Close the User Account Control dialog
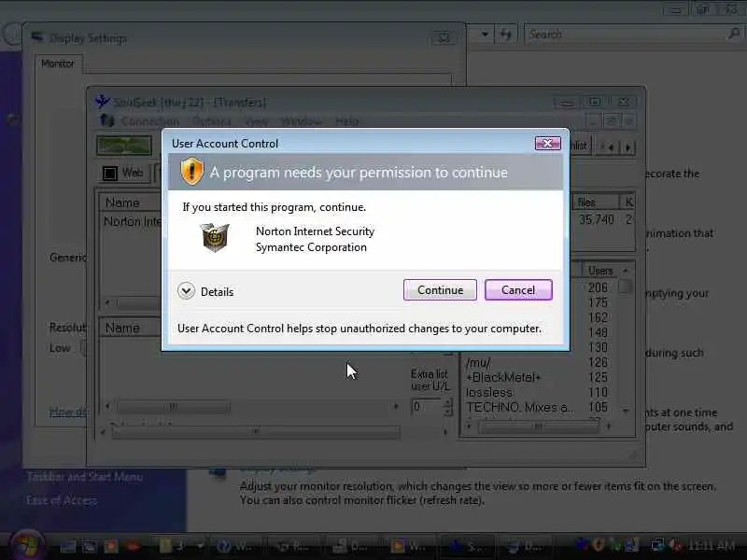 547,144
